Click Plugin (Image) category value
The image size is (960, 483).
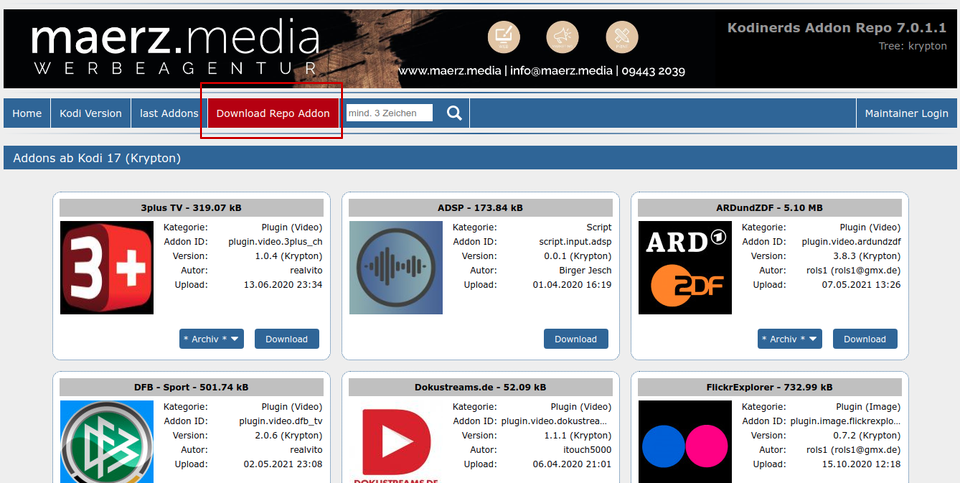click(x=868, y=406)
